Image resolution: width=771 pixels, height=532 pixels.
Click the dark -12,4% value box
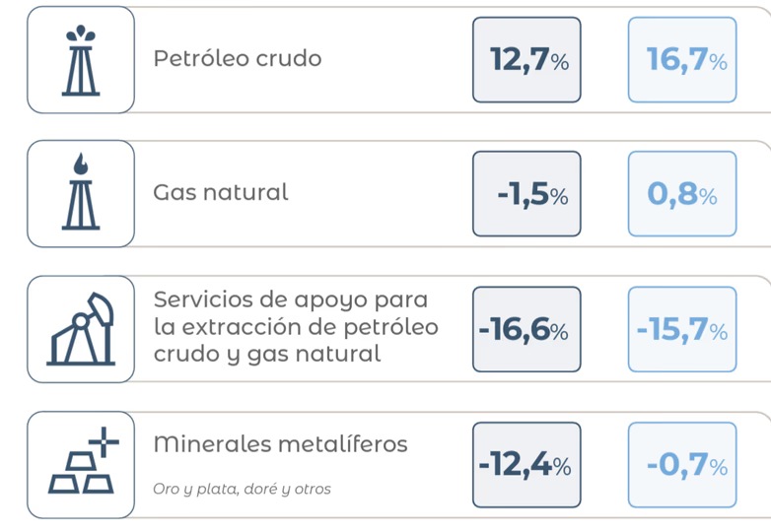pyautogui.click(x=526, y=465)
